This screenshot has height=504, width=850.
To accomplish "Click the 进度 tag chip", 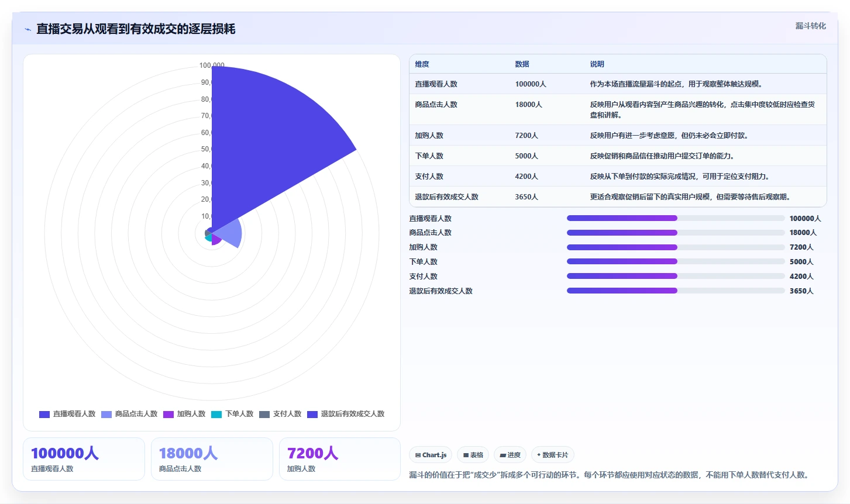I will (510, 455).
